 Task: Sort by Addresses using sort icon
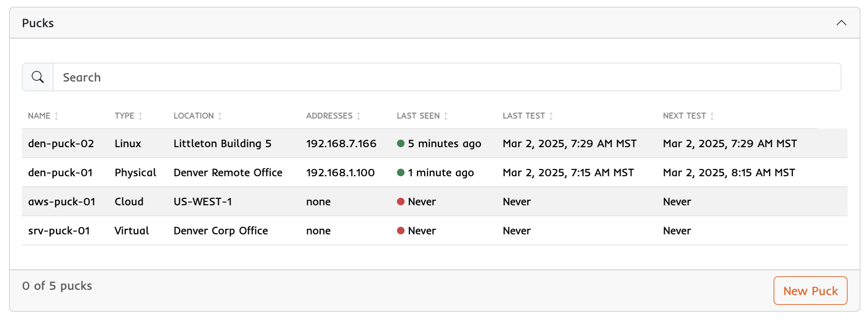359,116
